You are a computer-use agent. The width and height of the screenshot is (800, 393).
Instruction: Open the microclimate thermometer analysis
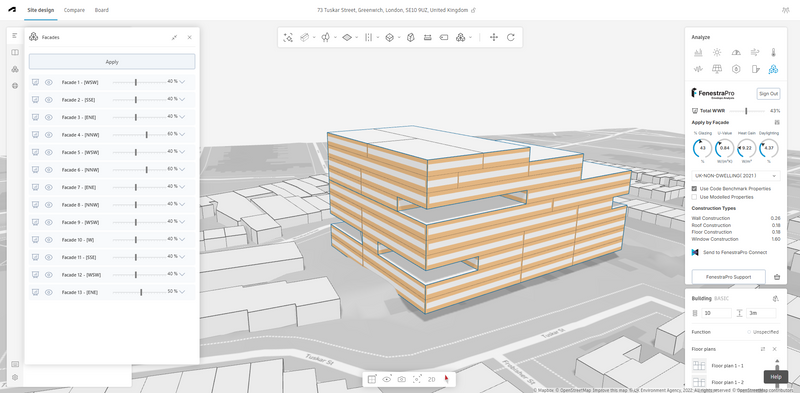773,52
